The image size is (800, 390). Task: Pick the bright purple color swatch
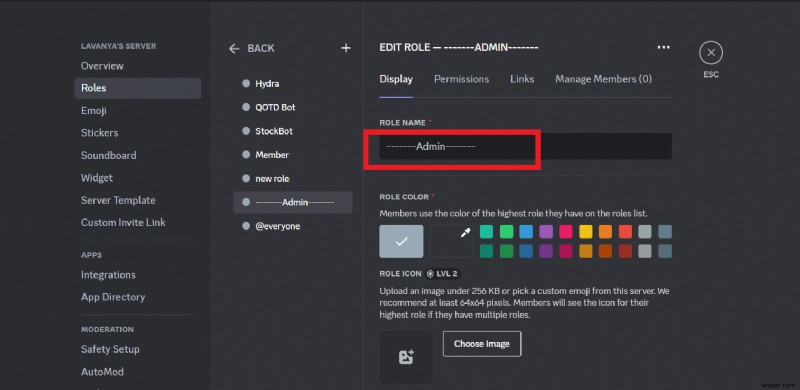click(546, 232)
